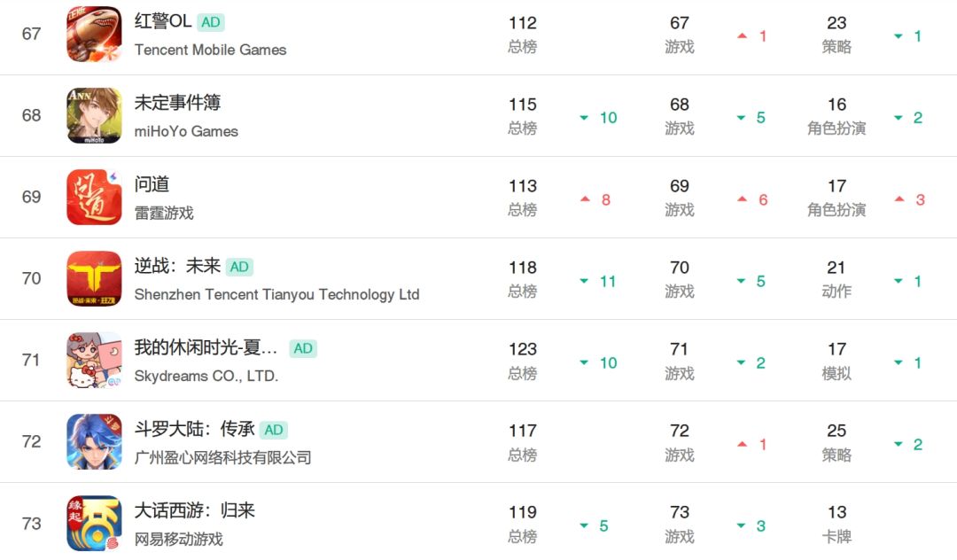
Task: Click the red 问道 app icon
Action: pyautogui.click(x=94, y=197)
